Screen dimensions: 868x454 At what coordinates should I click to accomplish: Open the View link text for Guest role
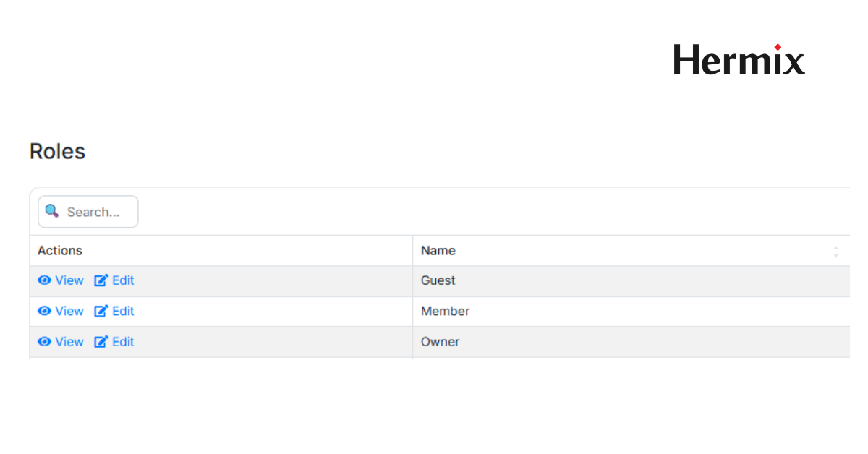69,280
